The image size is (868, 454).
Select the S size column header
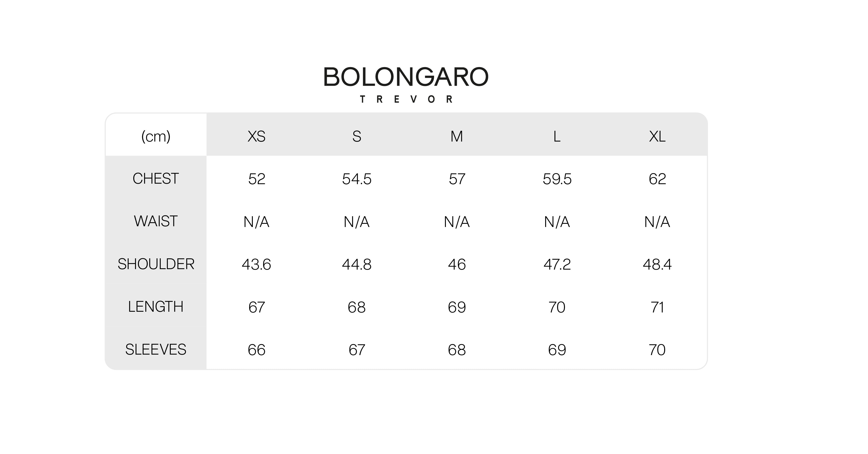[x=356, y=136]
